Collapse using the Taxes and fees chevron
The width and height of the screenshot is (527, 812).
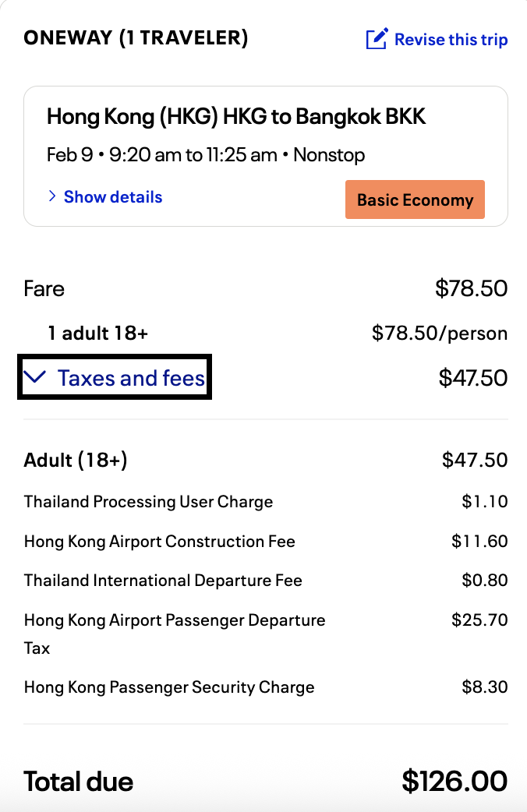pos(35,378)
